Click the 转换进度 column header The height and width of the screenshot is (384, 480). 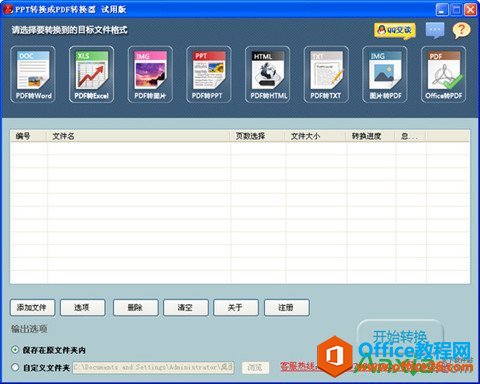(371, 136)
